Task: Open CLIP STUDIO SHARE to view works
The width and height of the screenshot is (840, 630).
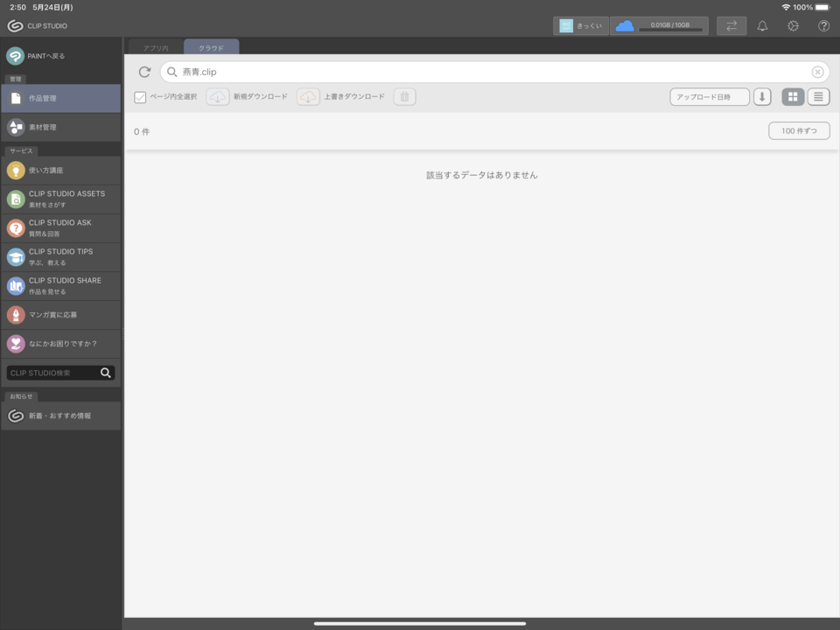Action: 60,285
